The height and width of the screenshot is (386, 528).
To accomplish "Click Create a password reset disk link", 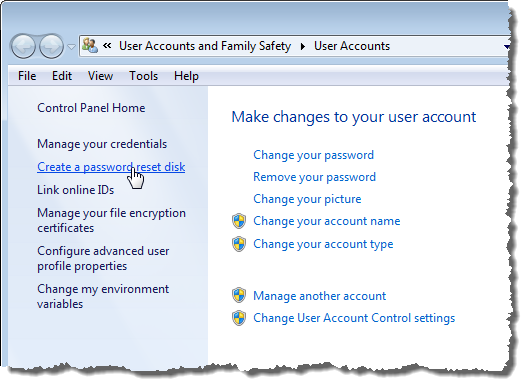I will coord(111,167).
